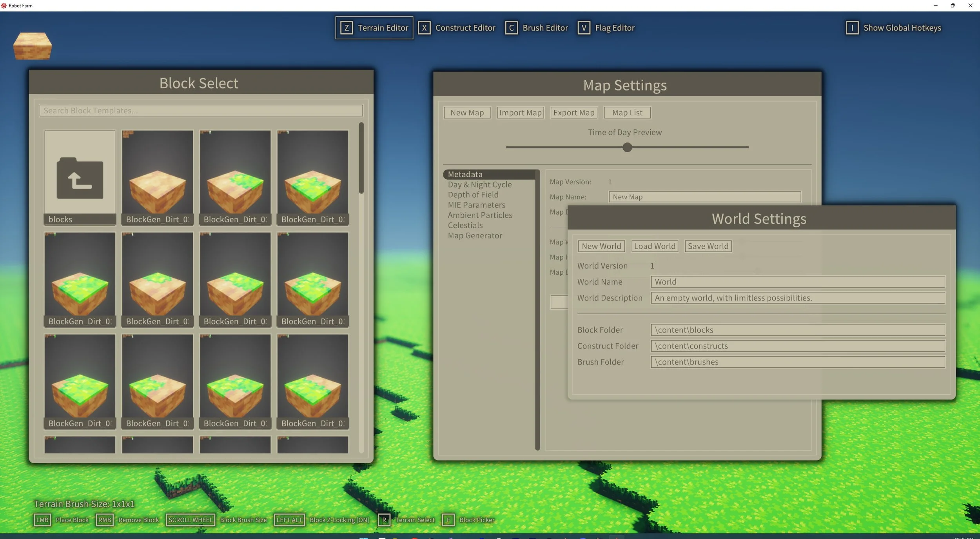This screenshot has height=539, width=980.
Task: Click the Search Block Templates field
Action: point(201,111)
